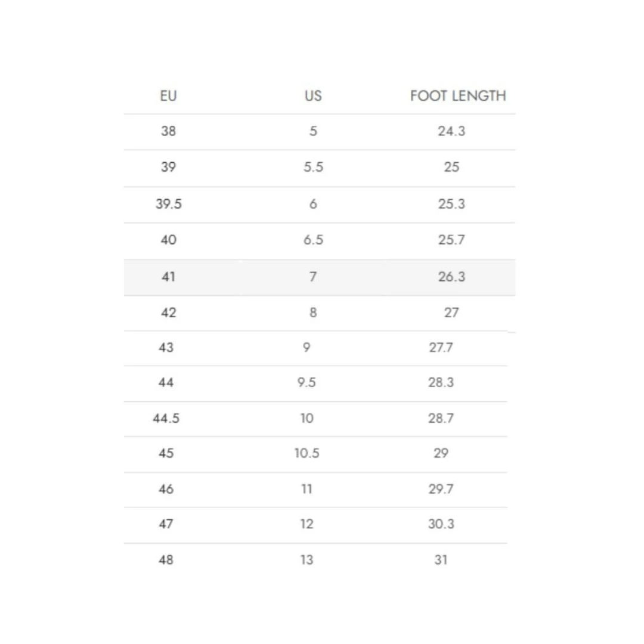Click US size 13 cell
Screen dimensions: 644x644
click(x=306, y=560)
